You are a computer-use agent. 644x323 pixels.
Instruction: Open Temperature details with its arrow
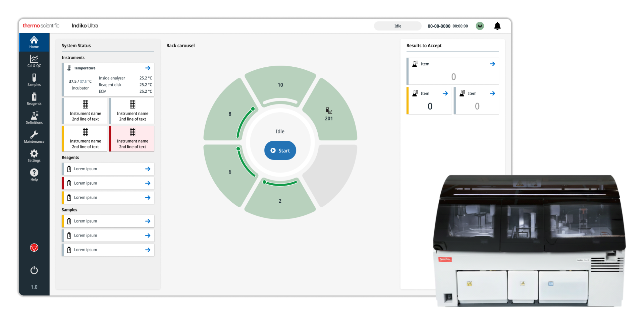point(148,68)
